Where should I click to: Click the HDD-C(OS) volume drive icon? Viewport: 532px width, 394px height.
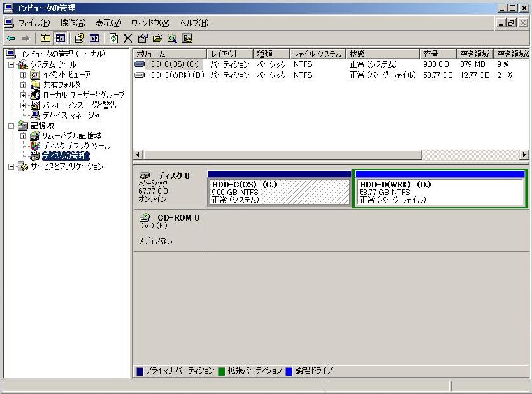[140, 64]
